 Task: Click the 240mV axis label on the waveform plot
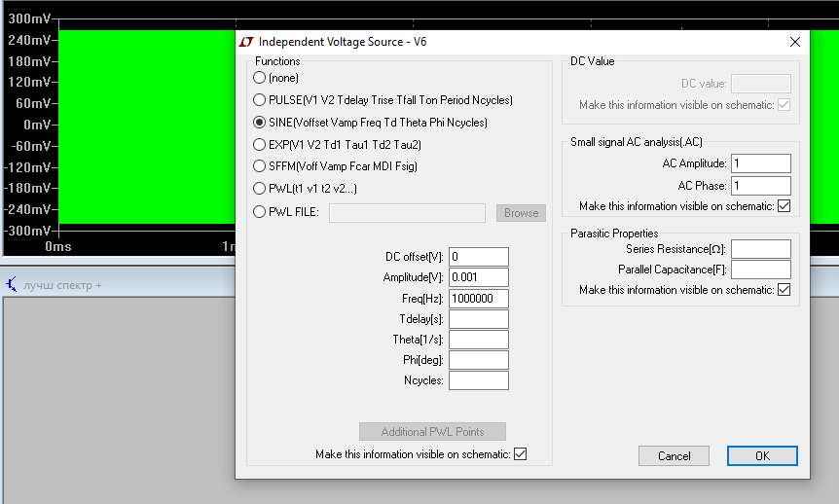coord(29,40)
